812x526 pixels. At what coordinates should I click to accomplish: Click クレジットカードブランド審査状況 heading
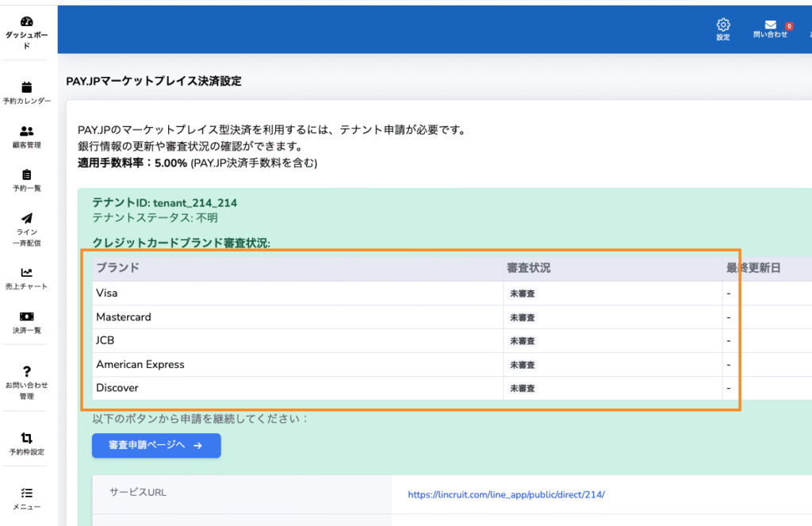point(182,243)
